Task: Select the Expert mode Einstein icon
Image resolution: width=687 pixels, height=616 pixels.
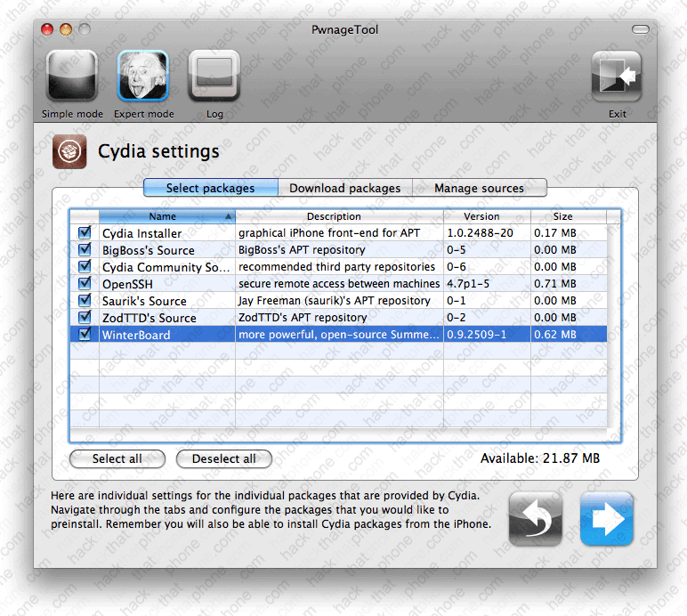Action: coord(143,78)
